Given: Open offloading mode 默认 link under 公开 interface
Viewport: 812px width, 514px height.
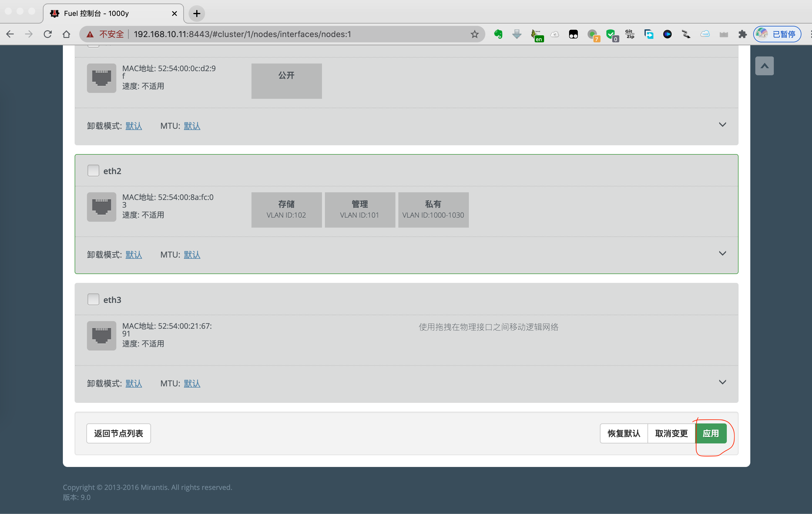Looking at the screenshot, I should tap(134, 126).
